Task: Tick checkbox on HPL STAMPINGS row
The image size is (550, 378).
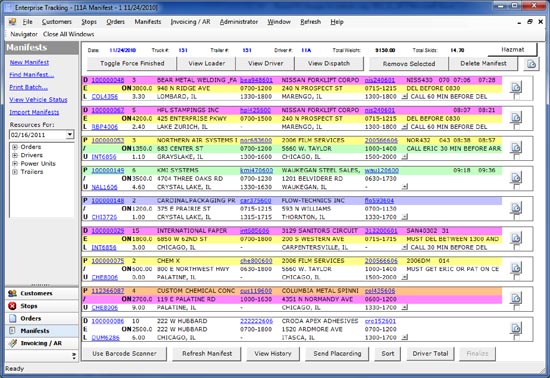Action: tap(517, 126)
